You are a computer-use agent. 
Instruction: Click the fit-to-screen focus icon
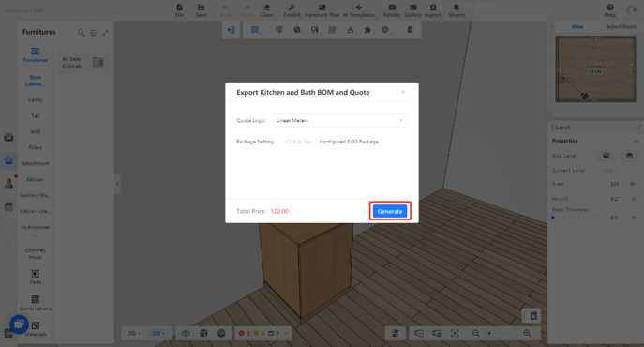455,334
